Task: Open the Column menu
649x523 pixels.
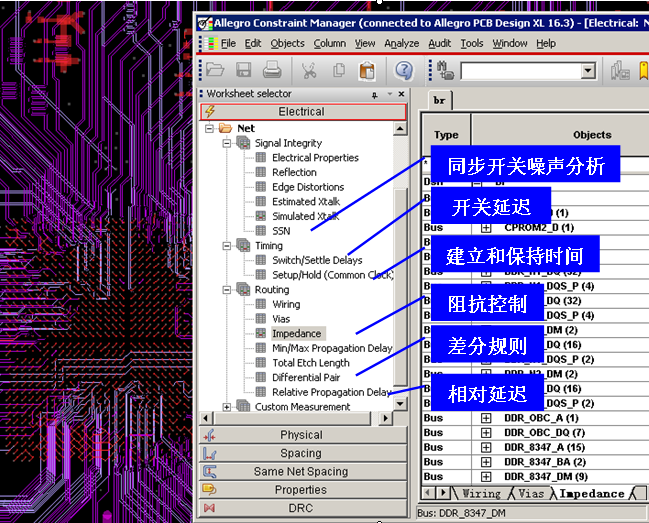Action: pyautogui.click(x=329, y=43)
